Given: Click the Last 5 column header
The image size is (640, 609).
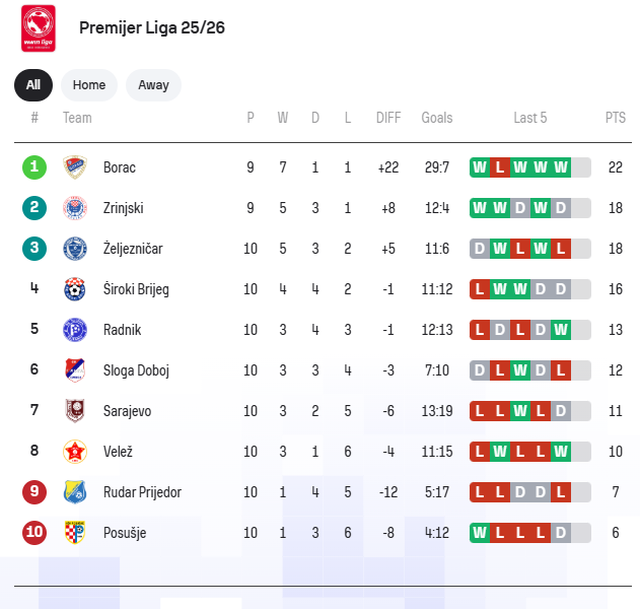Looking at the screenshot, I should point(530,118).
